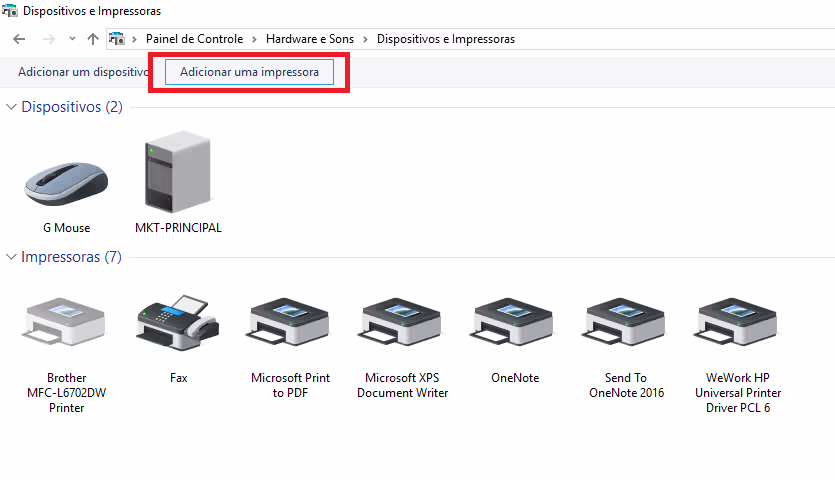This screenshot has width=835, height=480.
Task: Click the Microsoft Print to PDF label
Action: pos(290,385)
